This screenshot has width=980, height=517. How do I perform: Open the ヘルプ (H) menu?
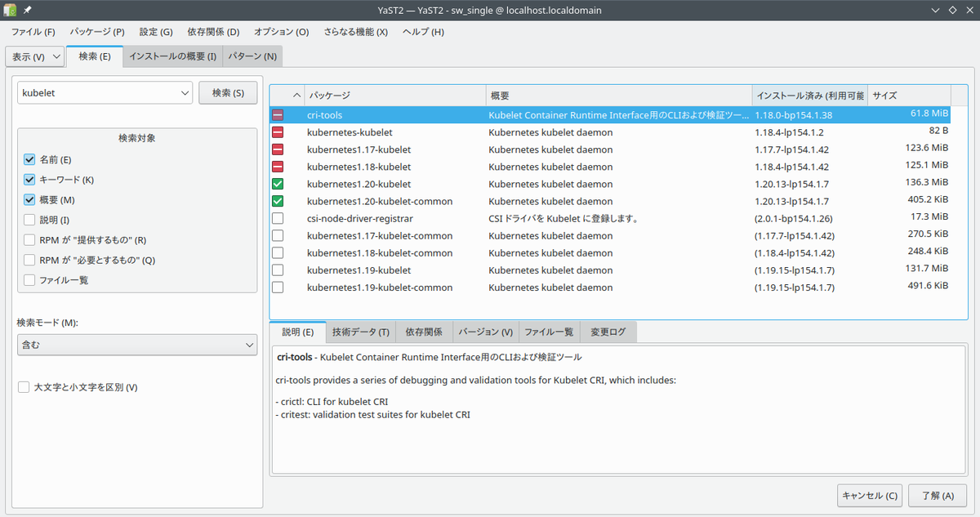click(x=424, y=32)
